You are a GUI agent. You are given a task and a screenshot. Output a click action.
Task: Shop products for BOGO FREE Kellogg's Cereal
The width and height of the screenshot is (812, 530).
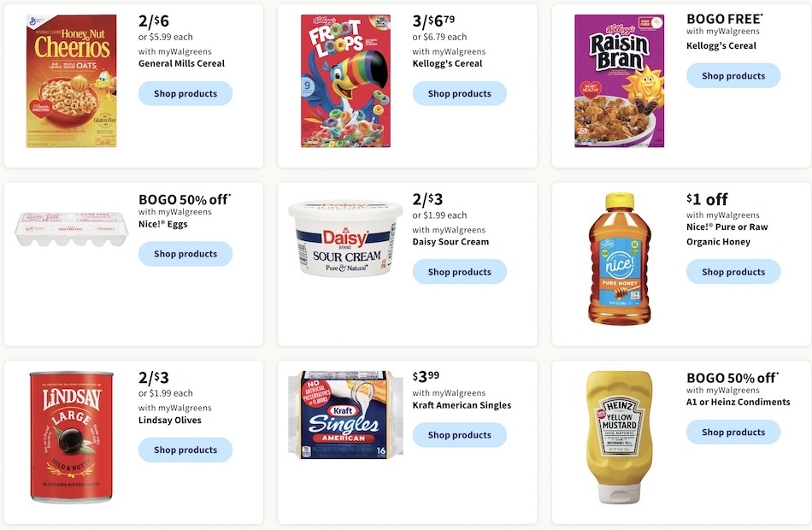[x=733, y=75]
